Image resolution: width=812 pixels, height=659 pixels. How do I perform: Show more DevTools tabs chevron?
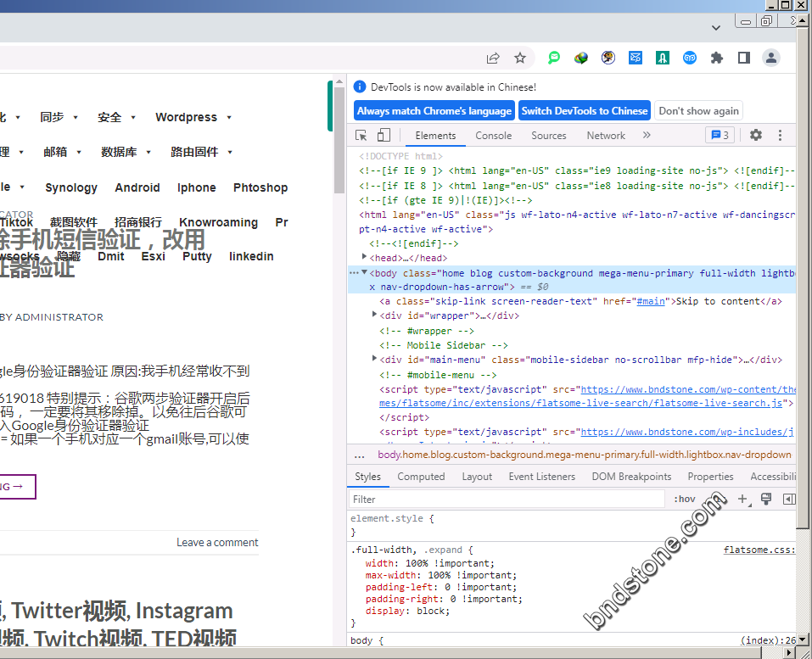tap(647, 136)
